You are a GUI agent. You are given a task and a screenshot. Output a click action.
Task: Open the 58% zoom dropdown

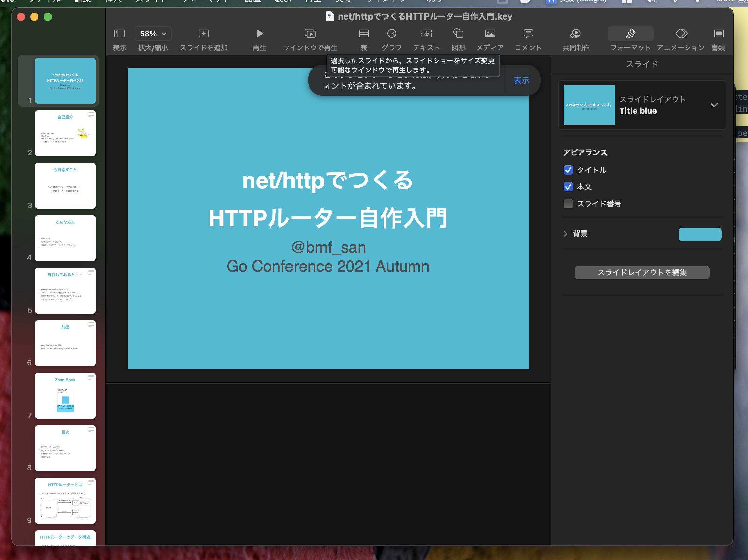coord(153,34)
